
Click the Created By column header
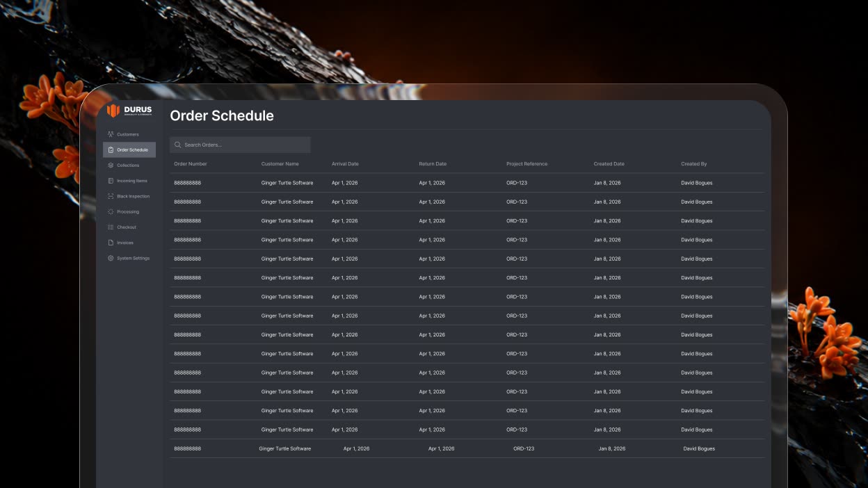coord(694,164)
